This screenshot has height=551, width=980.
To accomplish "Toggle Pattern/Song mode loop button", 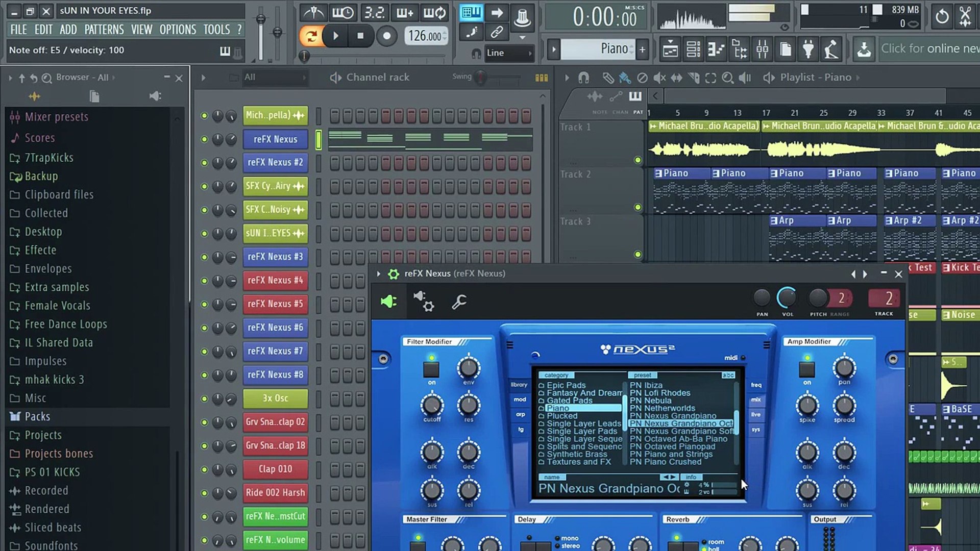I will tap(311, 36).
